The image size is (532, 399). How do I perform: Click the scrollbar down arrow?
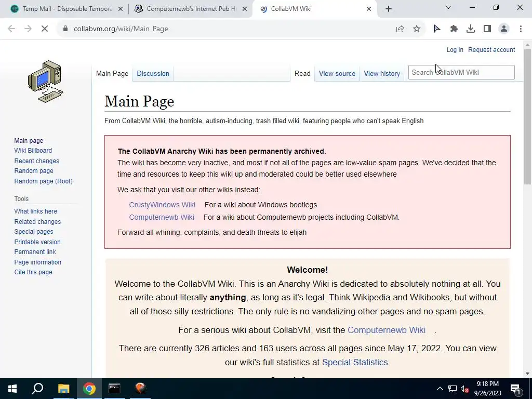coord(527,374)
